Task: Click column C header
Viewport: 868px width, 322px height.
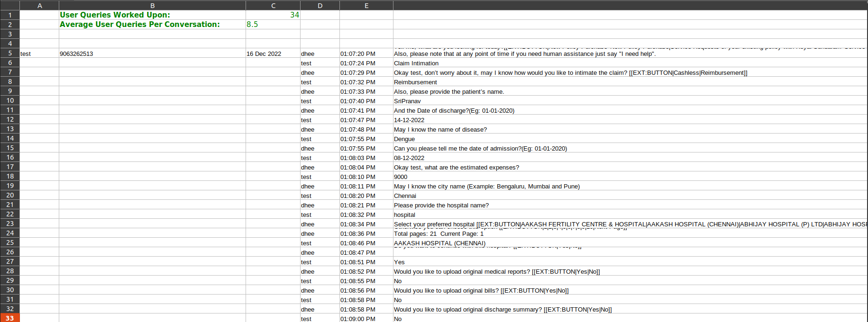Action: [x=273, y=6]
